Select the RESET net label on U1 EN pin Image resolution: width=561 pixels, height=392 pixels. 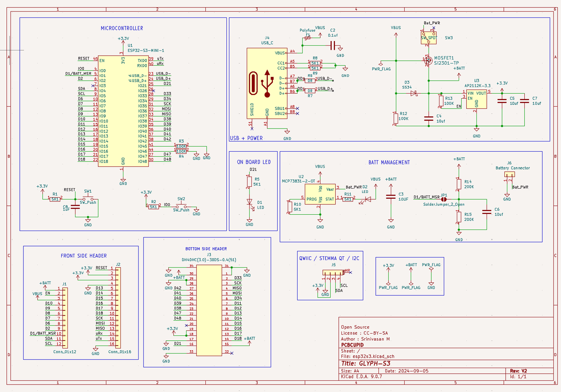pyautogui.click(x=84, y=58)
